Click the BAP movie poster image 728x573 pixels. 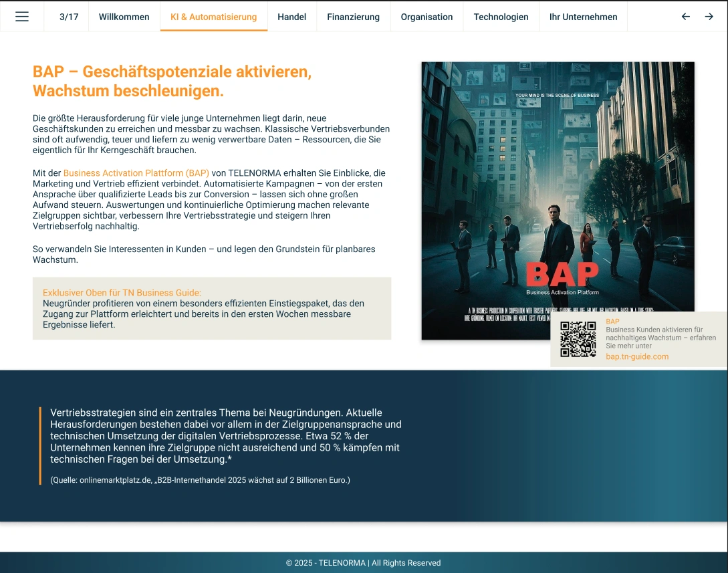click(x=558, y=201)
